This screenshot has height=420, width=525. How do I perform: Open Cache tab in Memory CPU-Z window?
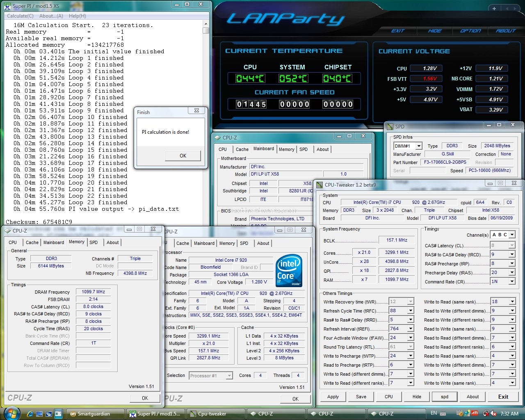[x=32, y=242]
